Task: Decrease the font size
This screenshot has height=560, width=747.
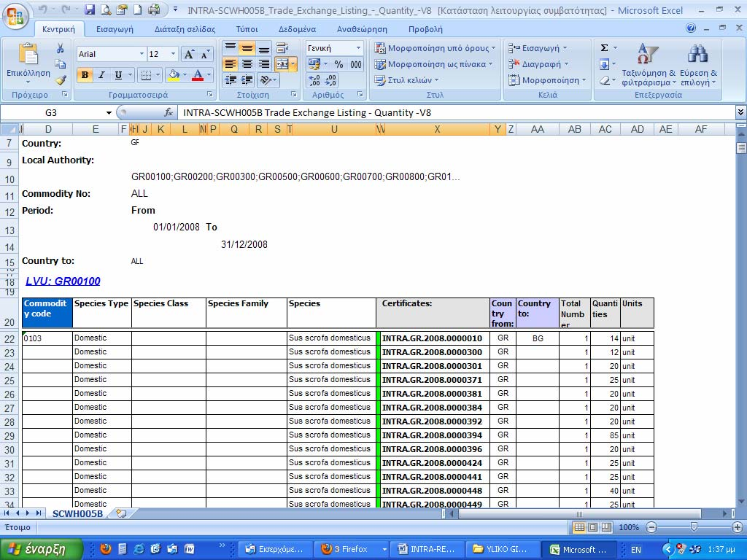Action: tap(205, 54)
